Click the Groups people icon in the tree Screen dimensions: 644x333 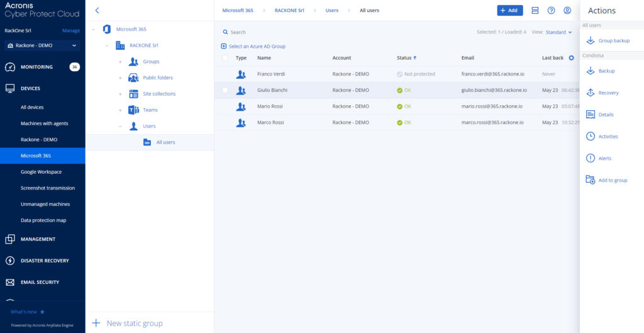tap(133, 62)
